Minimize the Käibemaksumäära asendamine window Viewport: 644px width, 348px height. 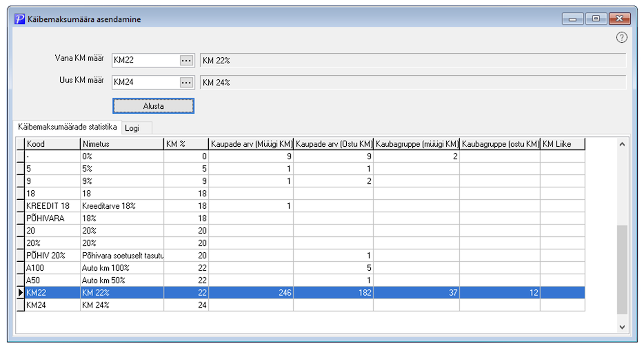click(572, 19)
